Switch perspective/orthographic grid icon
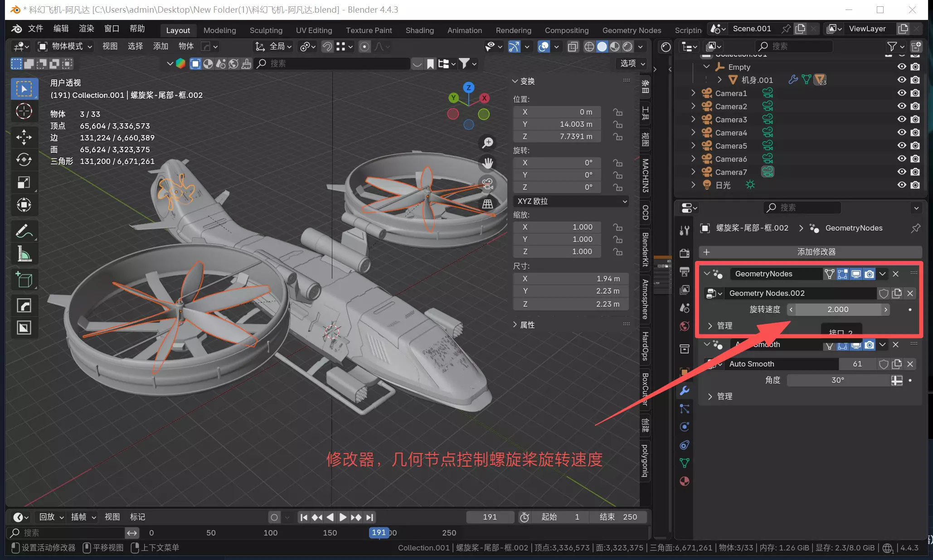The image size is (933, 560). click(487, 204)
